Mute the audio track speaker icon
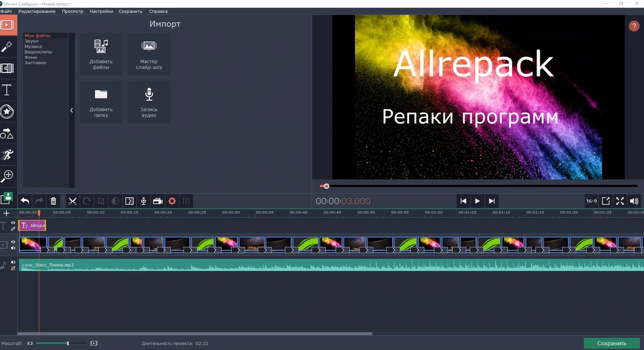Viewport: 644px width, 350px height. pos(13,262)
